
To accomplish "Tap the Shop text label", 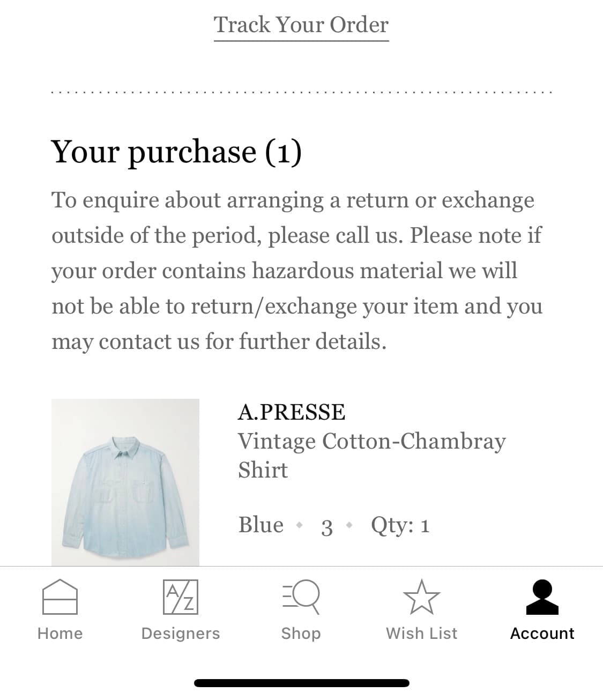I will coord(301,634).
